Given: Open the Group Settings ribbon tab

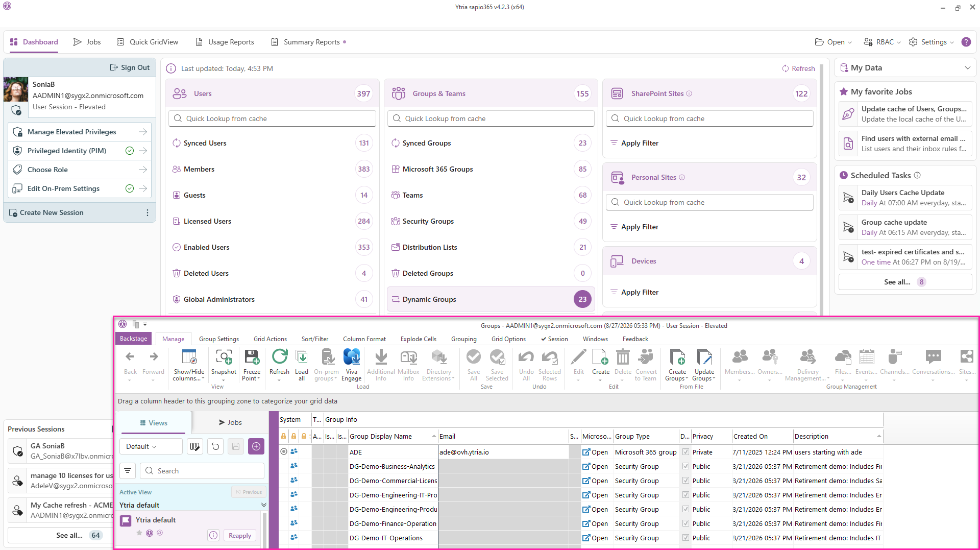Looking at the screenshot, I should 219,339.
